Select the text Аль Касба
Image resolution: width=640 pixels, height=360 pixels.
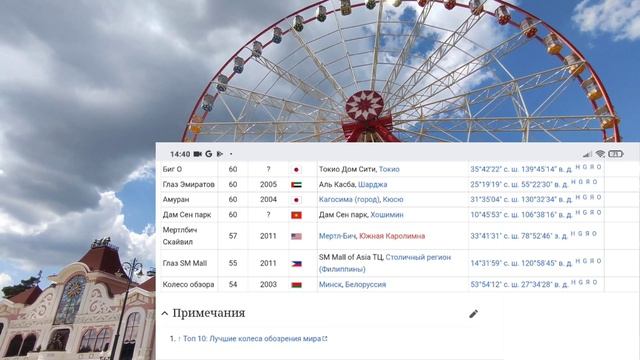337,184
